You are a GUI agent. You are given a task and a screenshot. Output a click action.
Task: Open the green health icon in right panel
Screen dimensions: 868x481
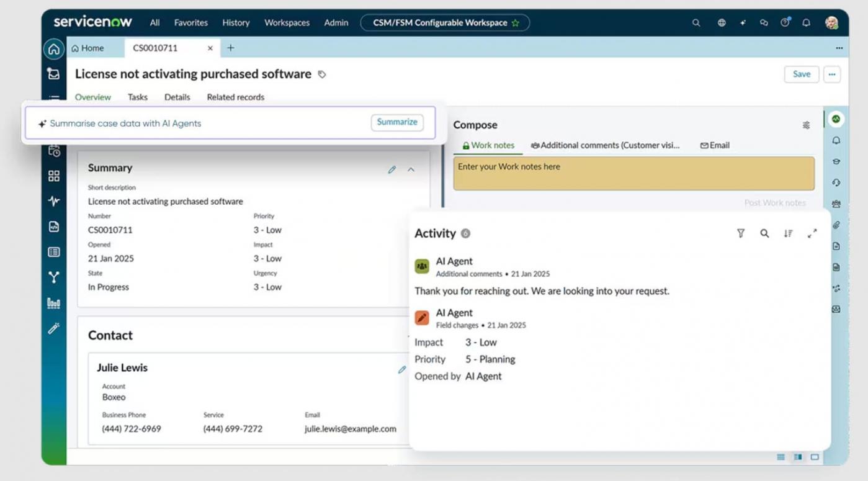pyautogui.click(x=836, y=119)
